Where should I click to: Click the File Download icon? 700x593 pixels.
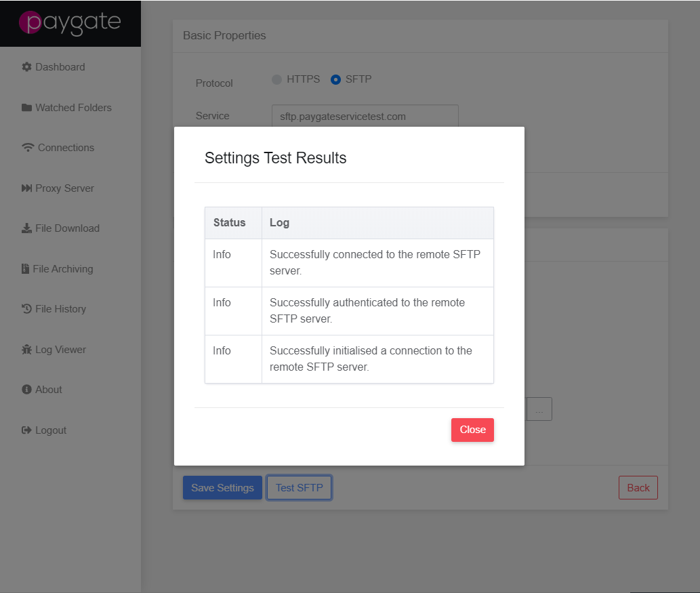tap(27, 228)
